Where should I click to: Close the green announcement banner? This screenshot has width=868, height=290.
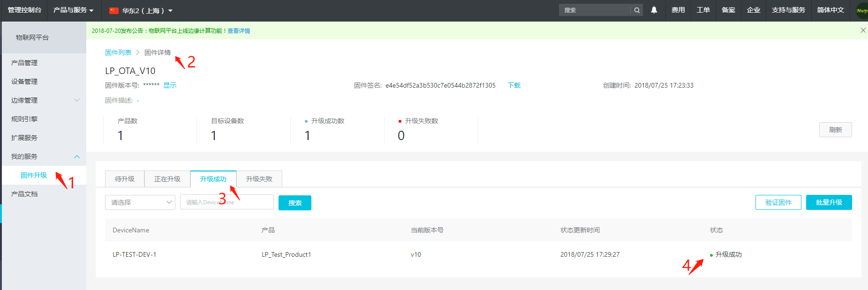[863, 30]
